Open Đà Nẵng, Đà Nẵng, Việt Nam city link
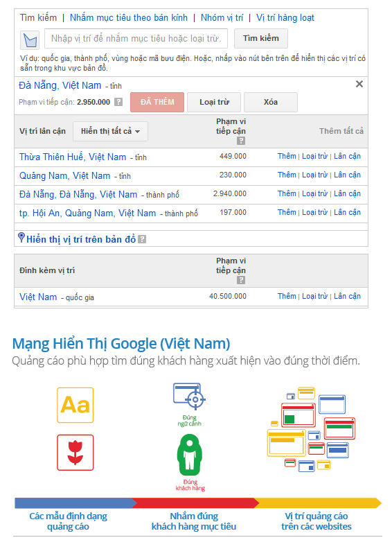The width and height of the screenshot is (392, 540). pos(78,195)
